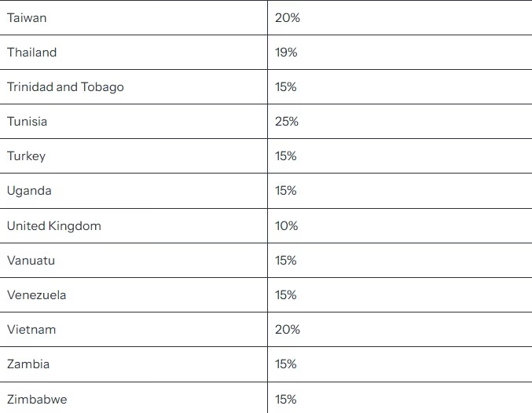The height and width of the screenshot is (413, 532).
Task: Click the 19% value for Thailand
Action: tap(286, 53)
